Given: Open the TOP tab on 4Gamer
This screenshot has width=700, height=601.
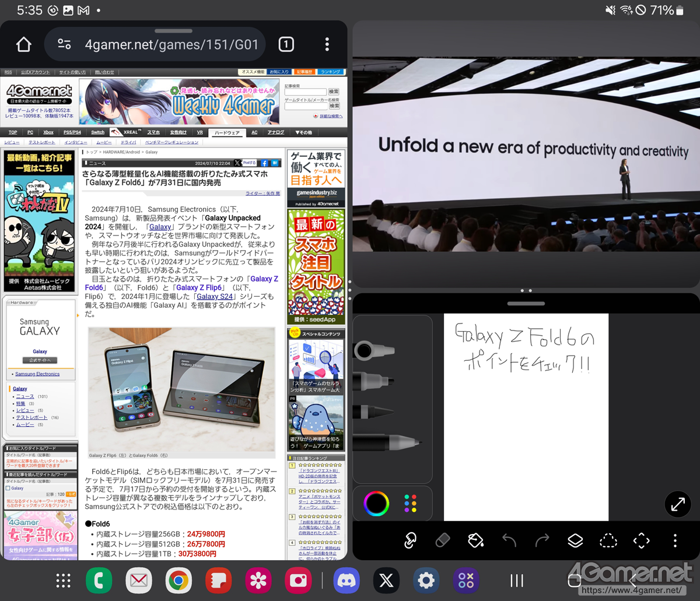Looking at the screenshot, I should [x=13, y=132].
